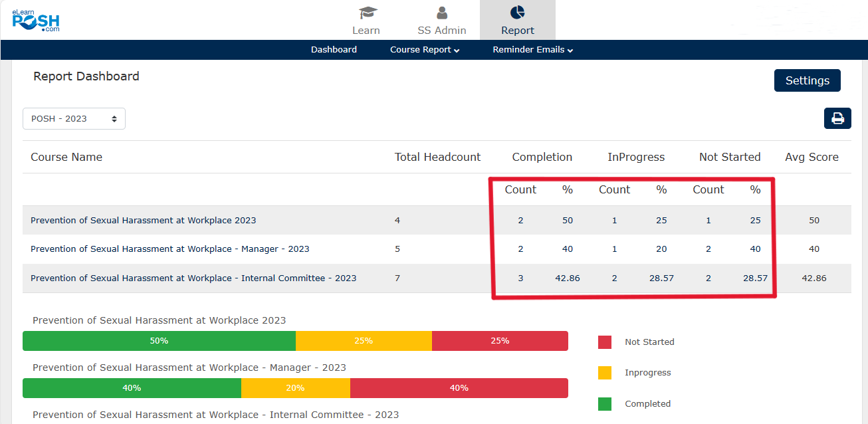Click the SS Admin person icon

pyautogui.click(x=441, y=13)
